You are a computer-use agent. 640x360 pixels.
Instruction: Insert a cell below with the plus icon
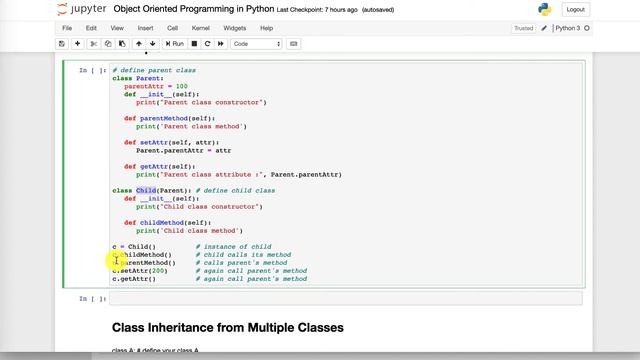[77, 44]
